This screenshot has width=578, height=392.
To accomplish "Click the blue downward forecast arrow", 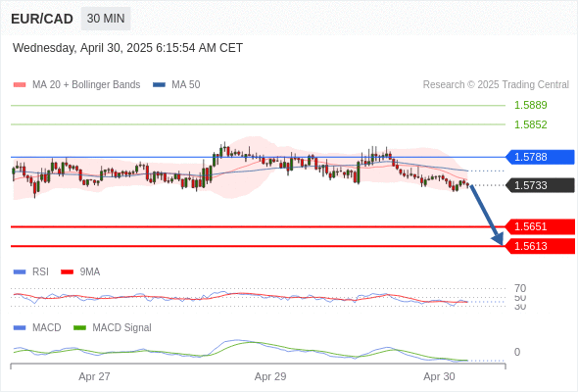I will (x=487, y=216).
